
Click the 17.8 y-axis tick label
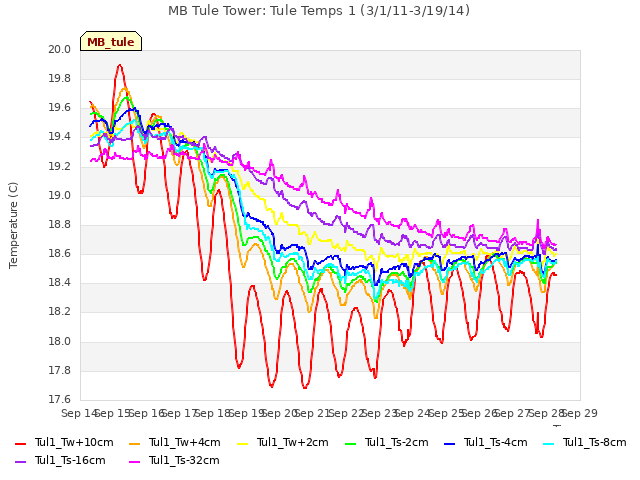(x=60, y=371)
